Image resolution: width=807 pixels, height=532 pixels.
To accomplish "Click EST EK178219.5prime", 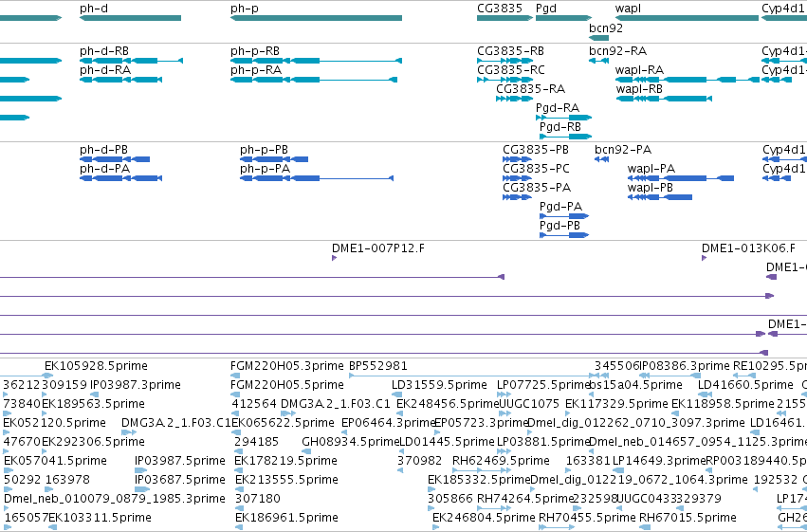I will [285, 461].
